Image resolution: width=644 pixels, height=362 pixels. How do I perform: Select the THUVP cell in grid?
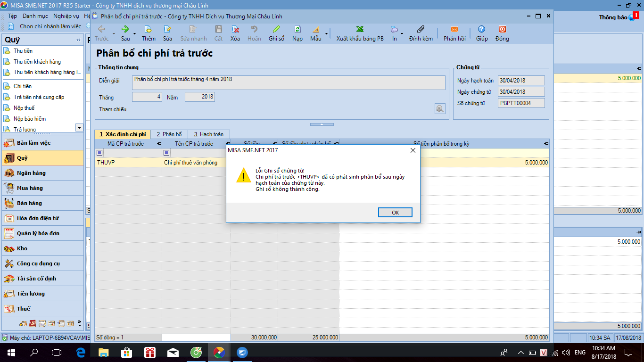click(129, 162)
